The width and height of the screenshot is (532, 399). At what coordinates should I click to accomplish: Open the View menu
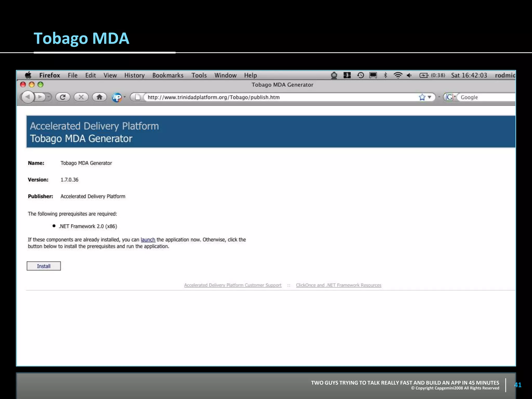pos(110,75)
